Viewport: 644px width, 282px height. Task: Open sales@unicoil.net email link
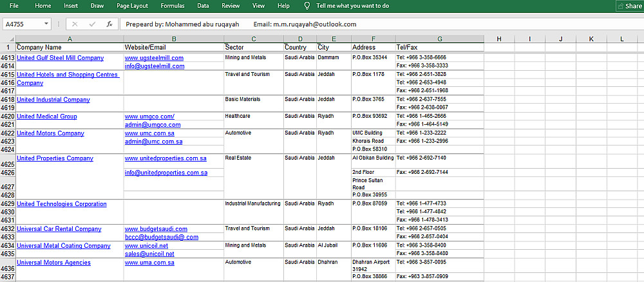click(x=149, y=254)
